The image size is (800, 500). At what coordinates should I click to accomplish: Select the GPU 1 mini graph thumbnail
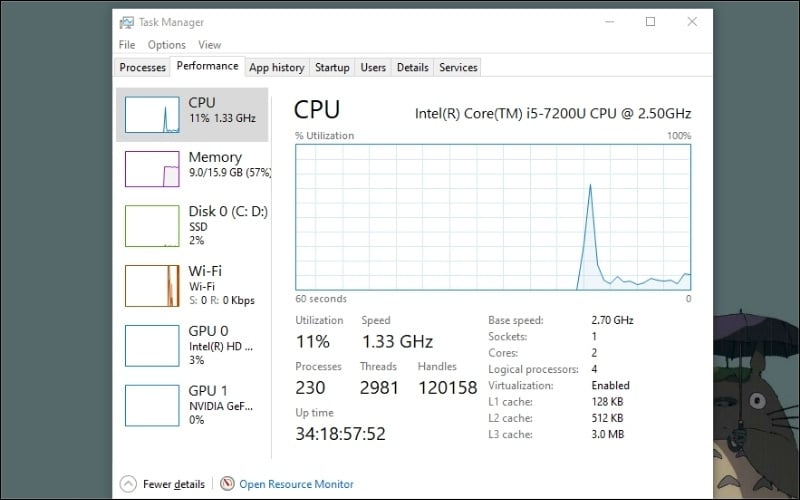pos(152,406)
